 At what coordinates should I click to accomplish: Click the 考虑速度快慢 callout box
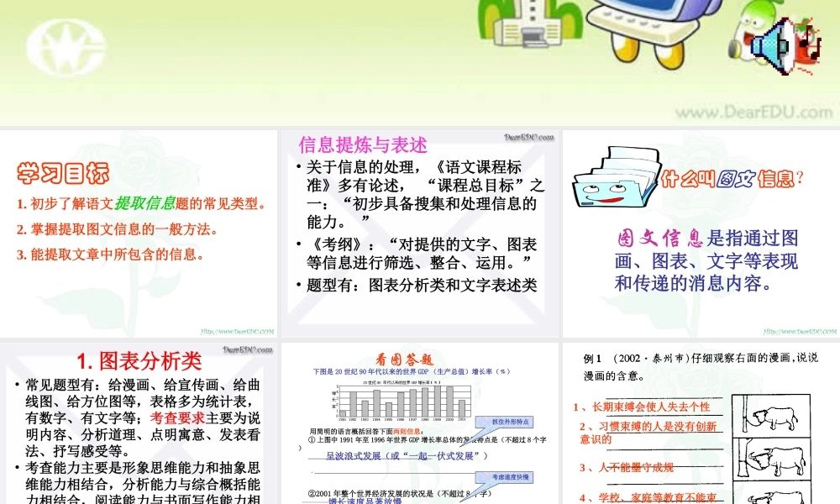point(506,476)
